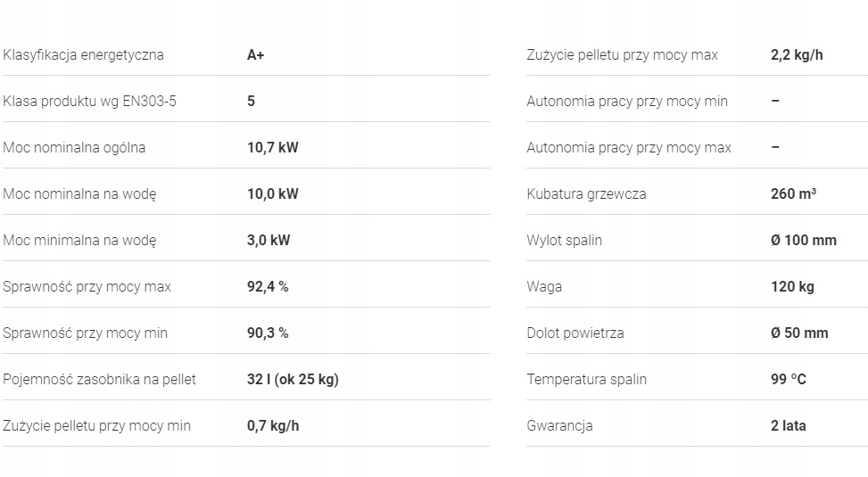Select the 3,0 kW minimum power value

[269, 241]
